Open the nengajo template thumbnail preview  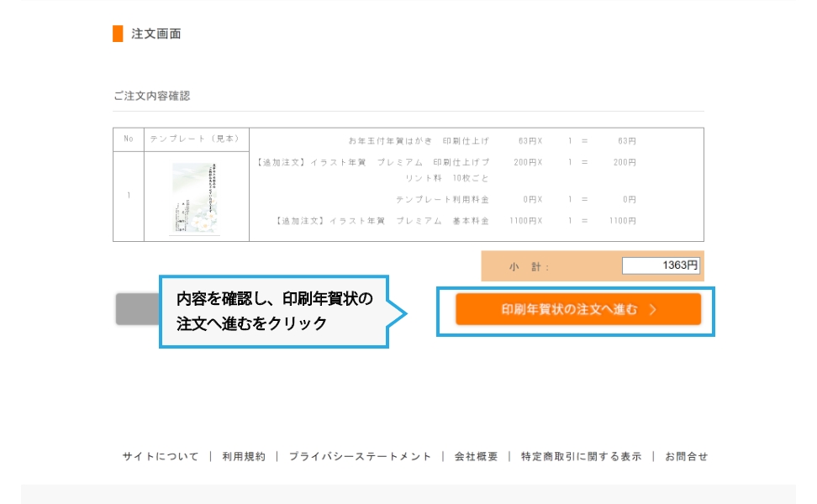click(195, 198)
